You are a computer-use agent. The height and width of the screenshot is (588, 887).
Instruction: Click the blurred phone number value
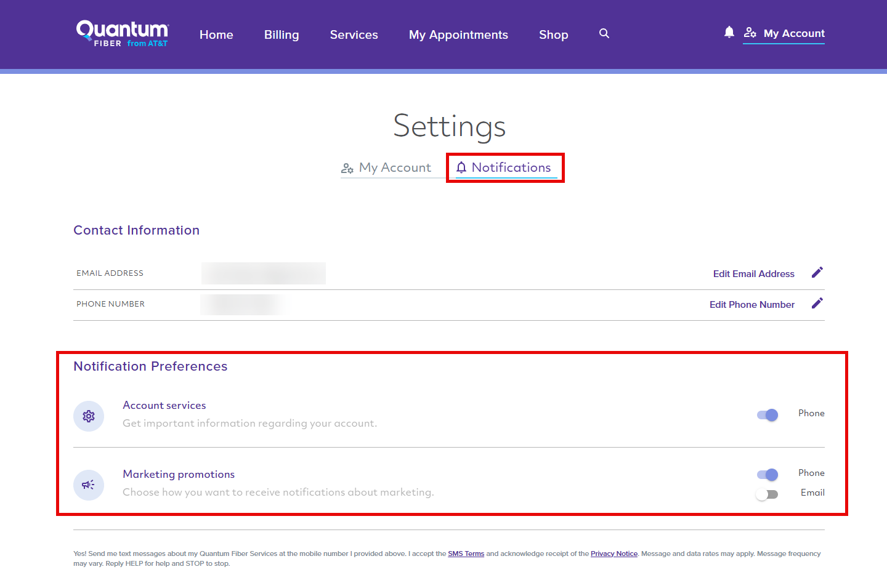click(243, 304)
